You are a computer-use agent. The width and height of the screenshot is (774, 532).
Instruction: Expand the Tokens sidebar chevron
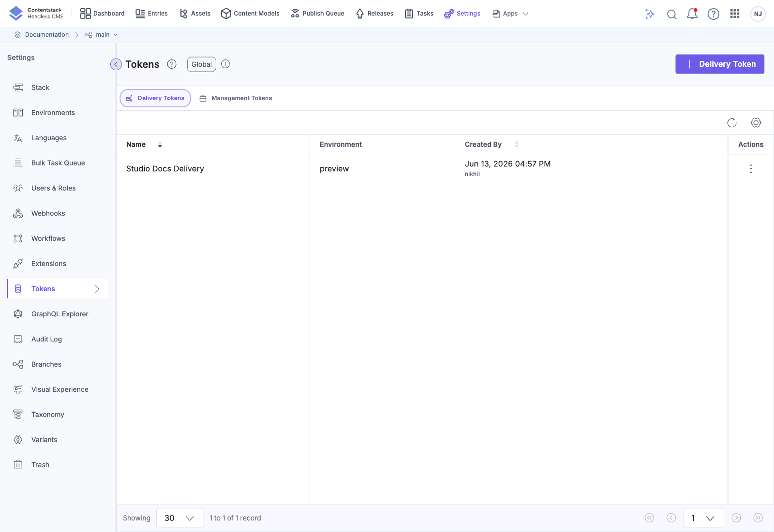(97, 289)
